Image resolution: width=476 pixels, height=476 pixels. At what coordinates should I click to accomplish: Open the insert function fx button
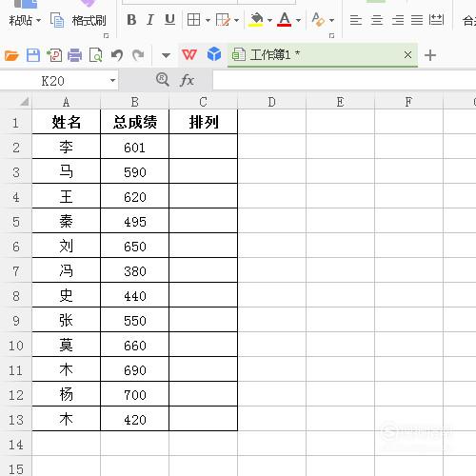(187, 80)
